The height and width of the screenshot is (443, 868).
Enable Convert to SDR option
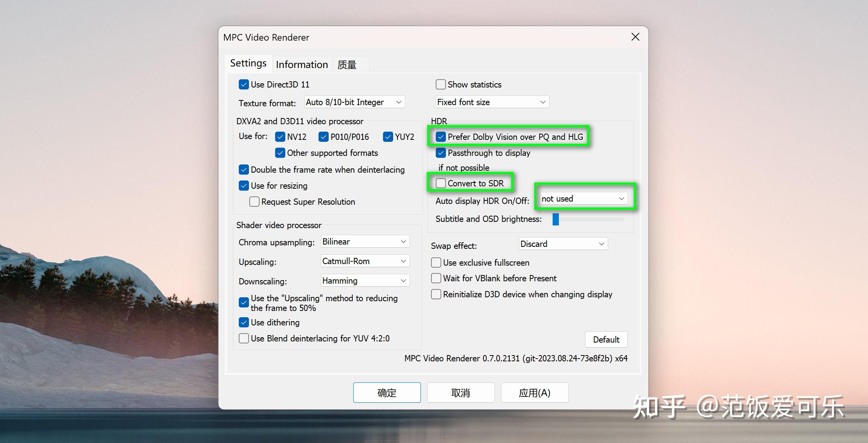(x=441, y=183)
